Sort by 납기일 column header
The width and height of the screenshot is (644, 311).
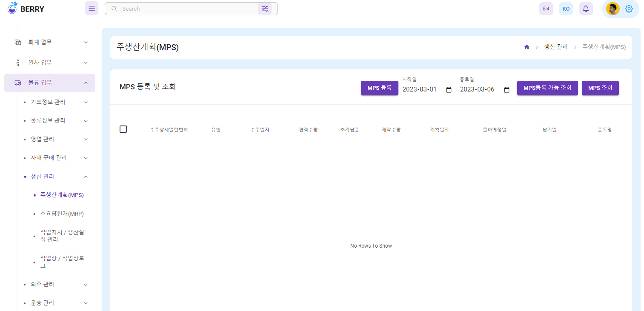pos(550,129)
